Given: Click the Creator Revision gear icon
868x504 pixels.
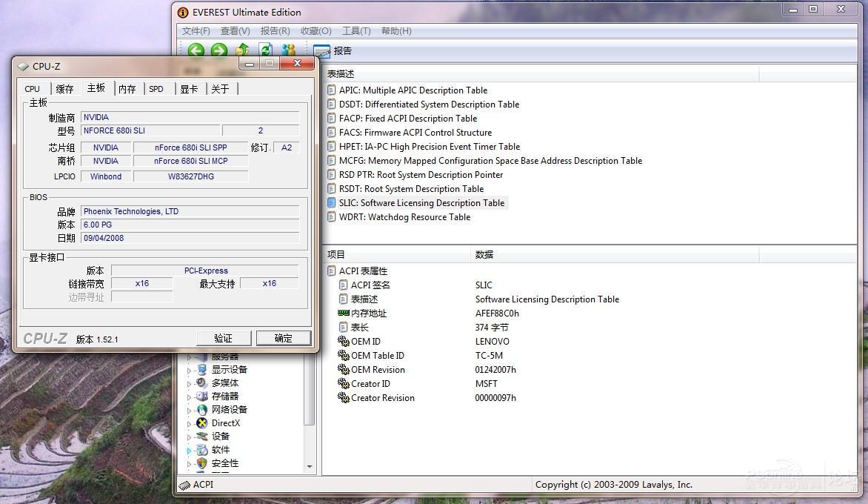Looking at the screenshot, I should pyautogui.click(x=343, y=398).
